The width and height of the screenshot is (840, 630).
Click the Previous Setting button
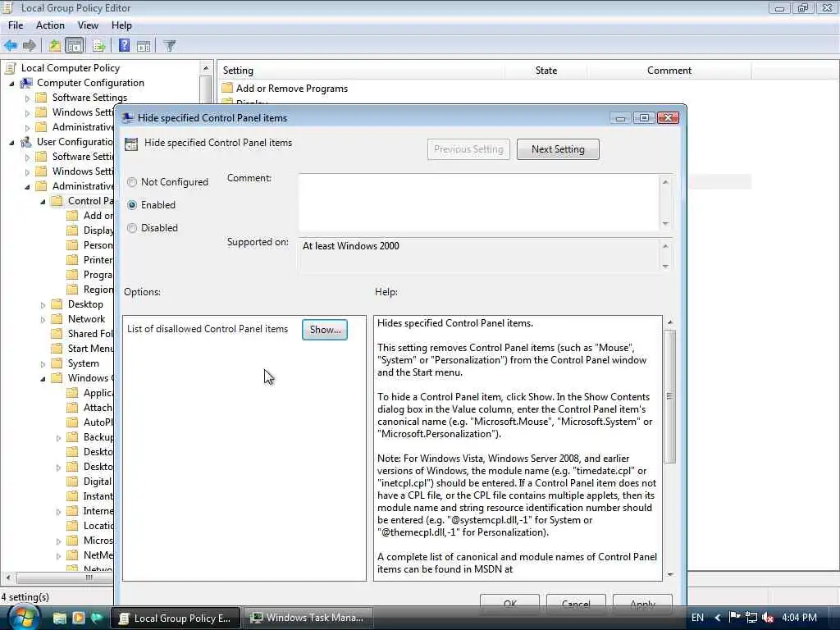(468, 149)
